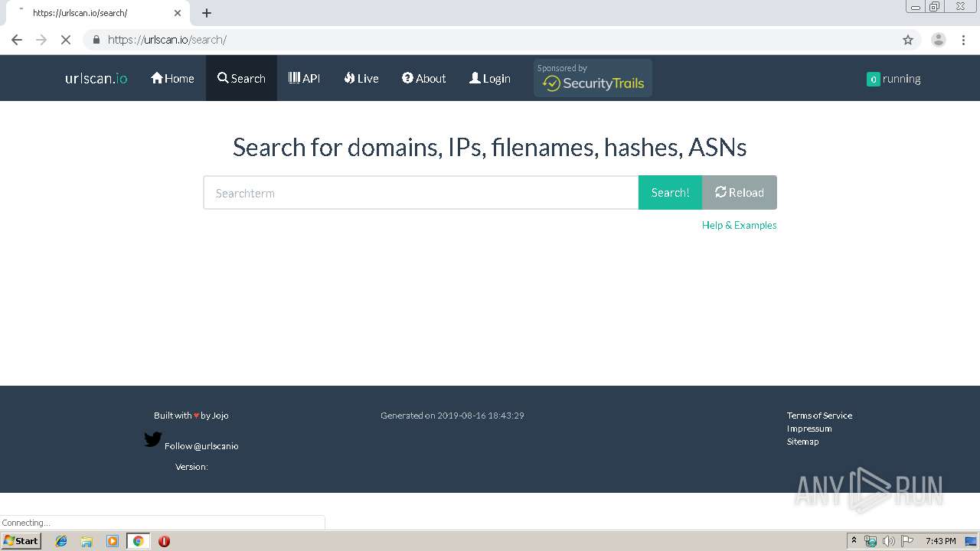980x551 pixels.
Task: Click the Reload button
Action: click(x=740, y=193)
